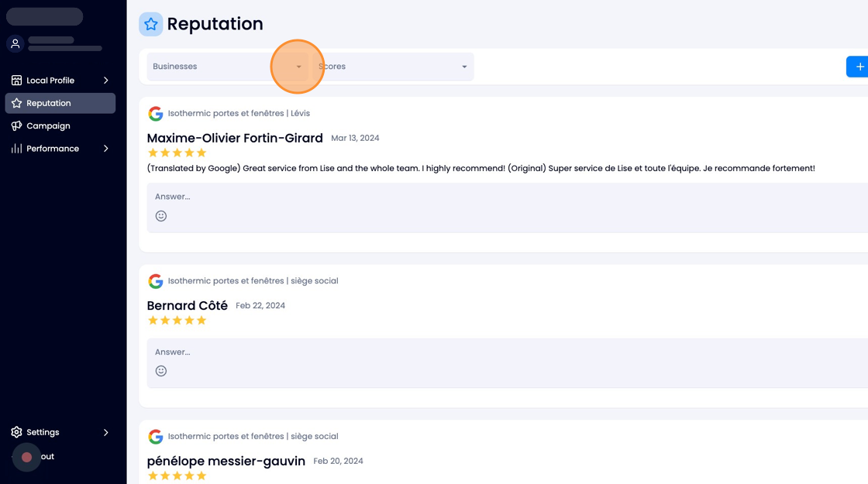This screenshot has height=484, width=868.
Task: Open the emoji picker under Maxime-Olivier's review
Action: point(161,216)
